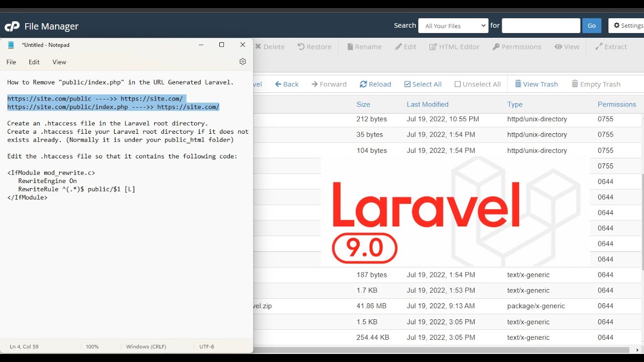This screenshot has height=362, width=644.
Task: Focus the File Manager search input field
Action: (541, 26)
